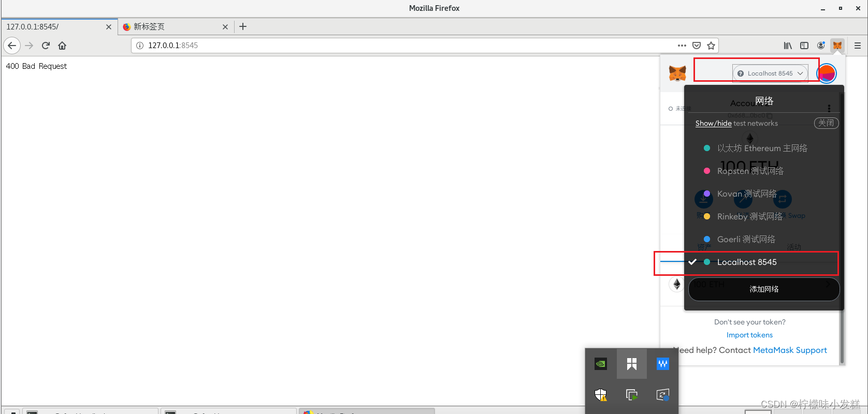Image resolution: width=868 pixels, height=414 pixels.
Task: Open the Firefox Library icon
Action: pyautogui.click(x=788, y=46)
